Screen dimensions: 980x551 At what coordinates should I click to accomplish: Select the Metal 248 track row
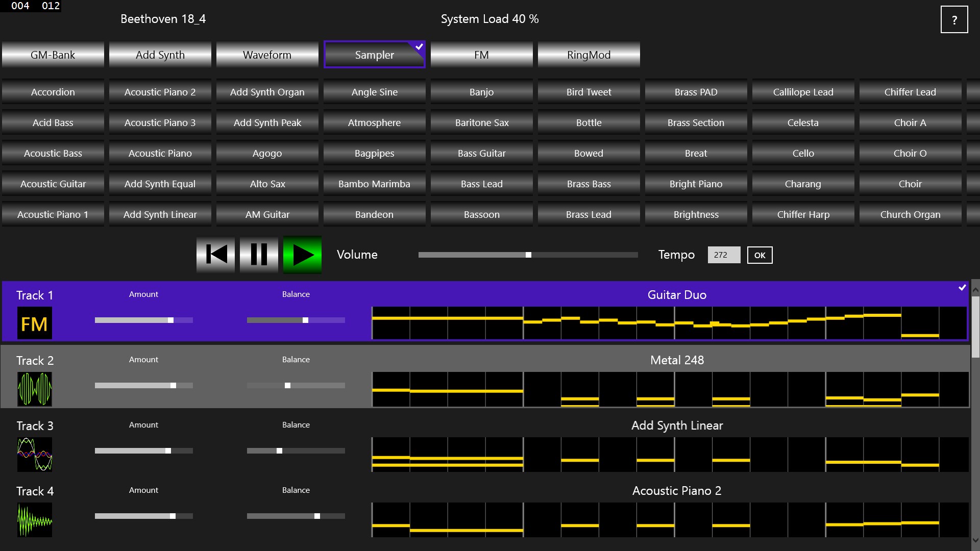tap(677, 360)
